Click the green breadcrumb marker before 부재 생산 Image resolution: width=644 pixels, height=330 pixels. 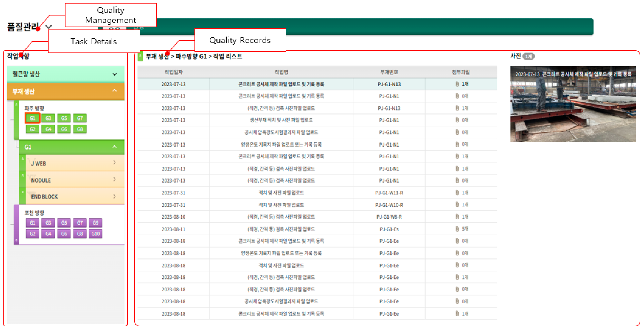point(140,56)
